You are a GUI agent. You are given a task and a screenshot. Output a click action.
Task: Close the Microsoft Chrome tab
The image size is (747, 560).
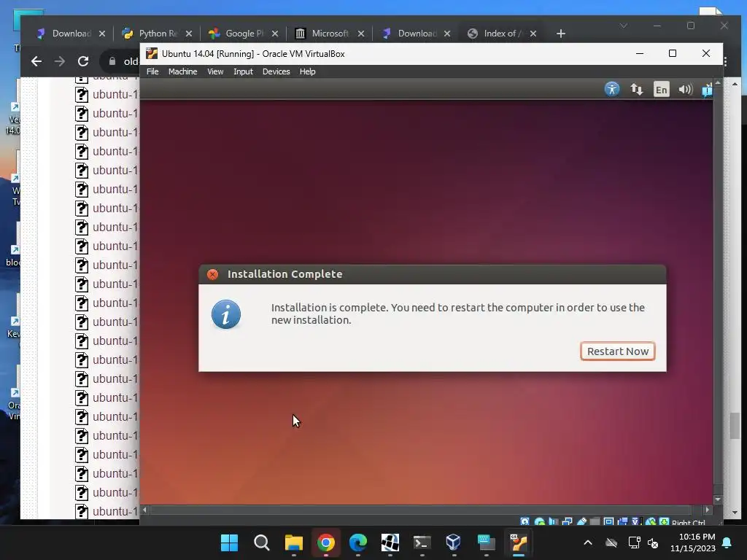click(x=361, y=34)
